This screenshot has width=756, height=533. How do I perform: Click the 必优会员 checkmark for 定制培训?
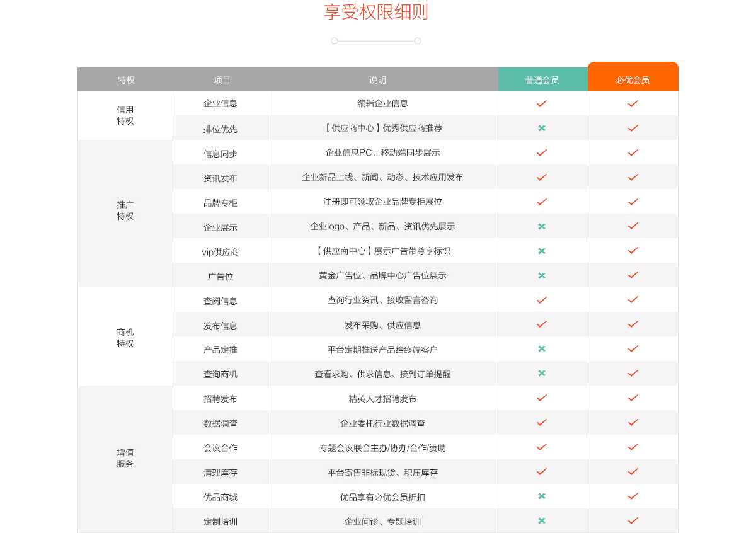tap(633, 521)
